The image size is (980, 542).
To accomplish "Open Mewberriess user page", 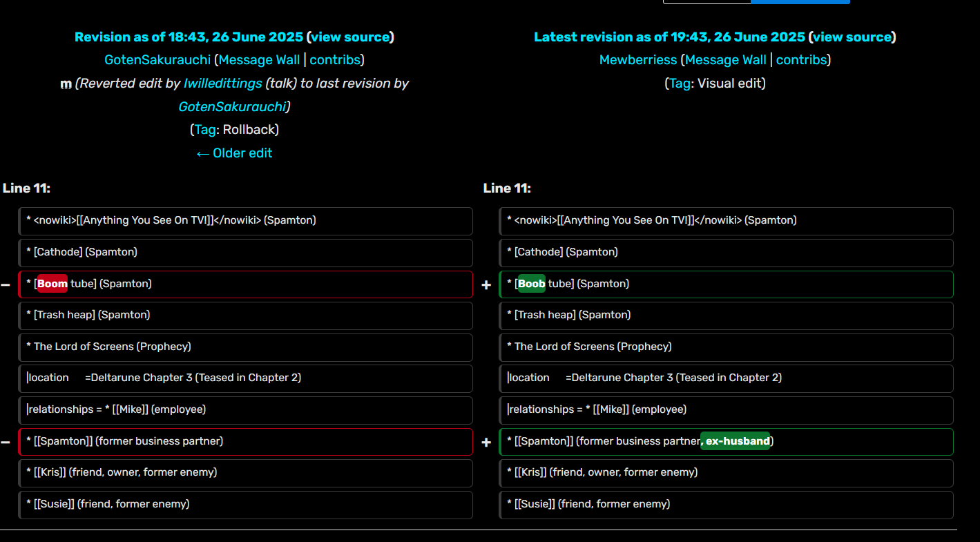I will (x=638, y=60).
